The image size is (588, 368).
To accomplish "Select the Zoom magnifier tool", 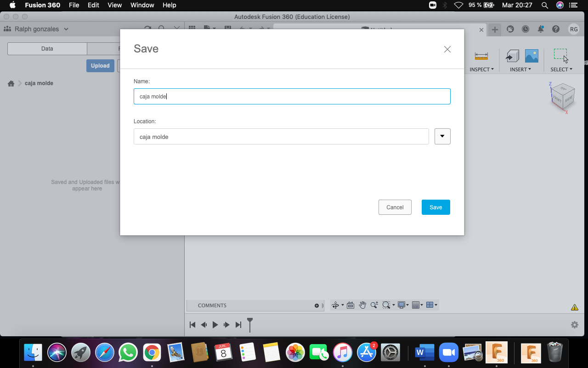I will tap(374, 305).
